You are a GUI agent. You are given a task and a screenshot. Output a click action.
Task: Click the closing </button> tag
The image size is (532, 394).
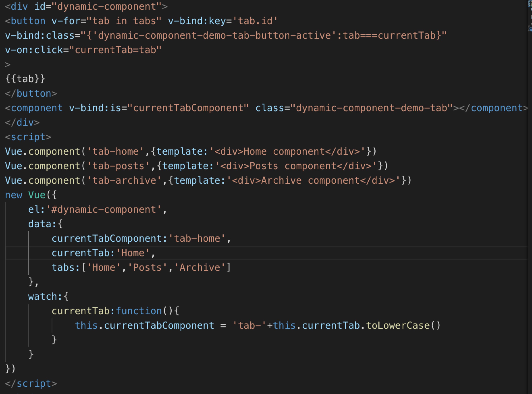click(31, 93)
